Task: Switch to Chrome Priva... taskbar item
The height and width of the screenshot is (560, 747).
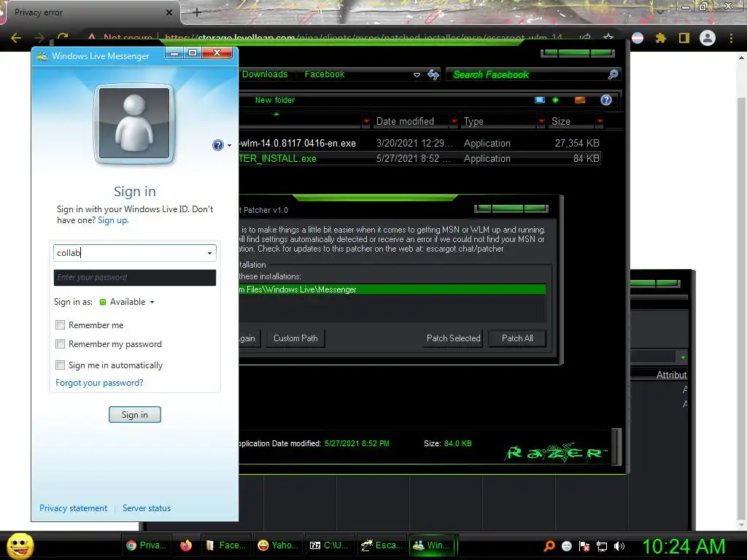Action: click(x=146, y=545)
